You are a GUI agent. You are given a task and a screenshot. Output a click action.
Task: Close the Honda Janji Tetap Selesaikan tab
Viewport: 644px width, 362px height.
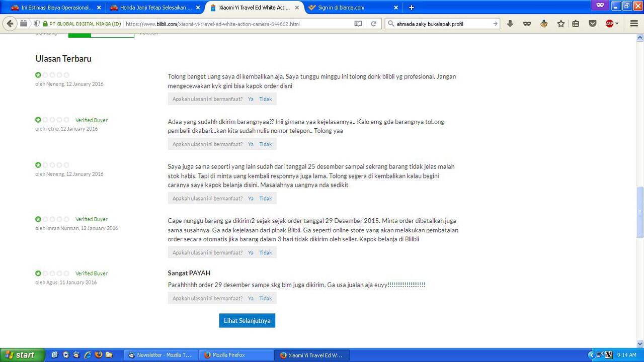tap(198, 8)
